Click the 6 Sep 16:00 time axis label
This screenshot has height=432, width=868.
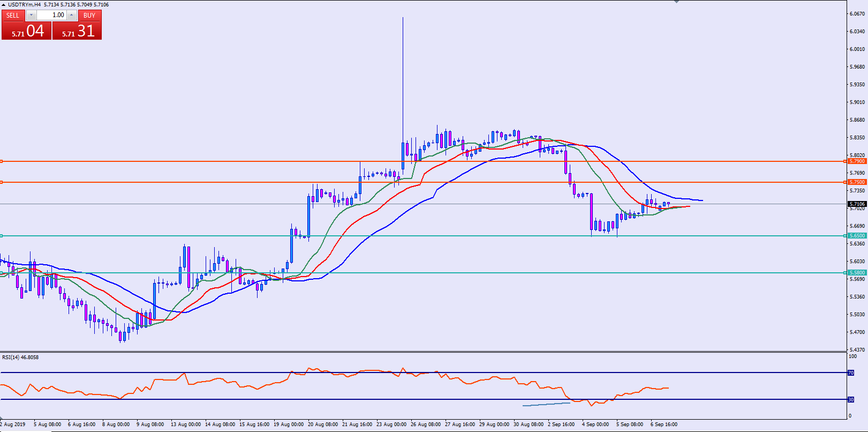point(663,424)
